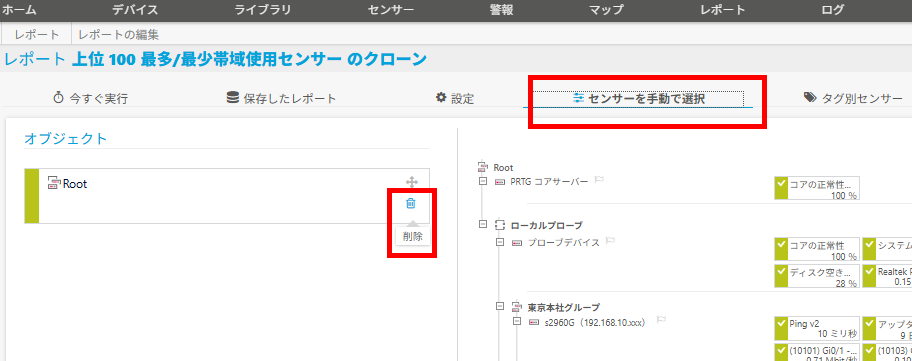Collapse the ローカルプローブ tree node

pos(482,224)
